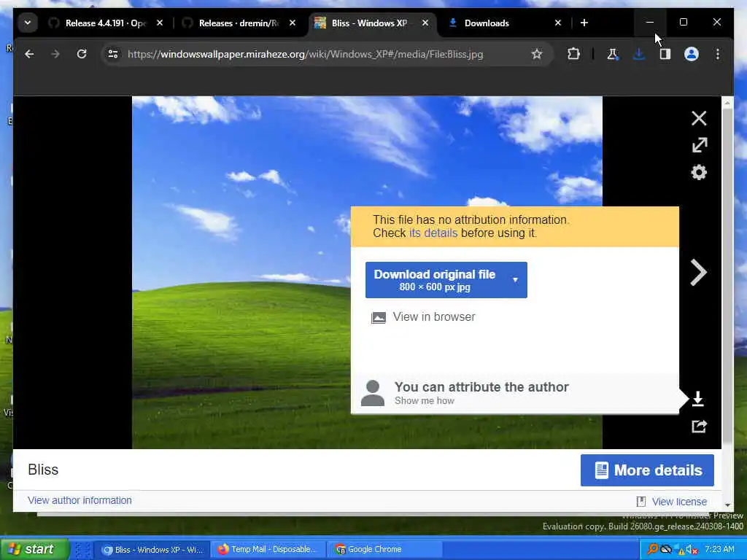The height and width of the screenshot is (560, 747).
Task: Reload the page with refresh icon
Action: click(82, 54)
